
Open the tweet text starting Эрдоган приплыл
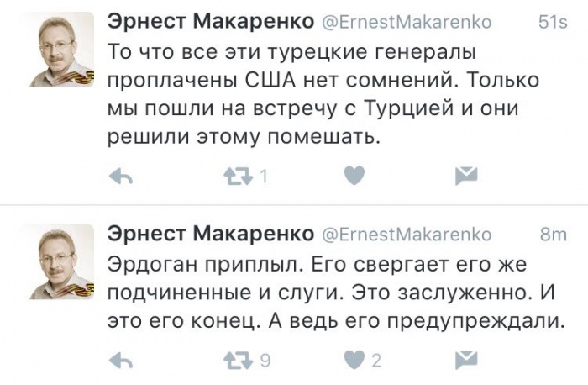click(336, 293)
